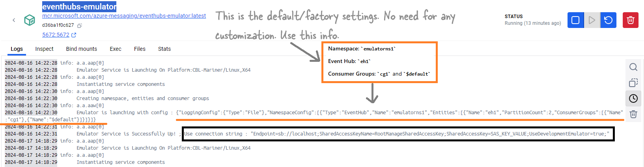Restart the container
Screen dimensions: 644x167
pos(609,20)
